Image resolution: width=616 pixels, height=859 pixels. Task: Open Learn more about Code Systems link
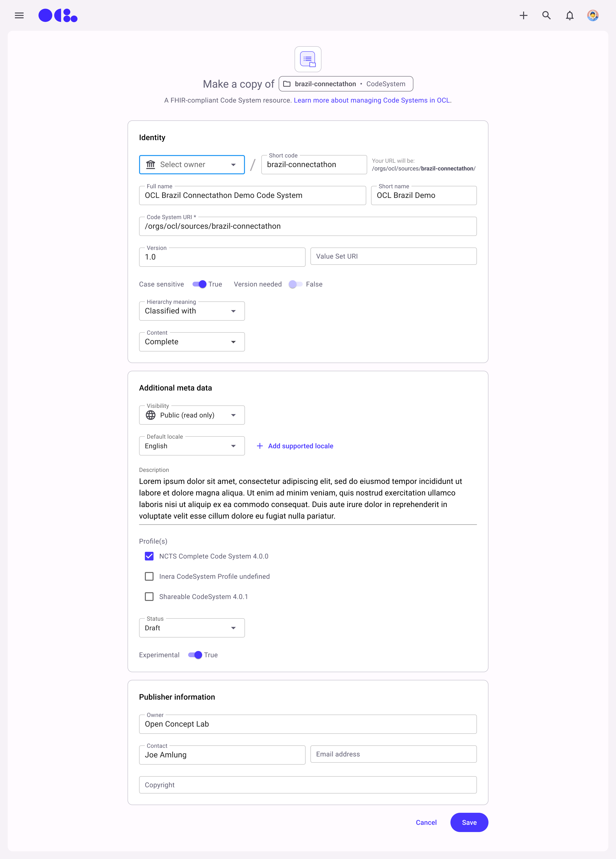click(x=372, y=100)
